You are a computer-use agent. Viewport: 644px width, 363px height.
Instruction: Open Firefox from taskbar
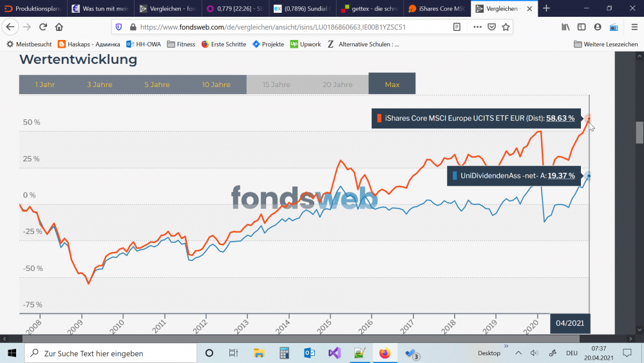[385, 353]
